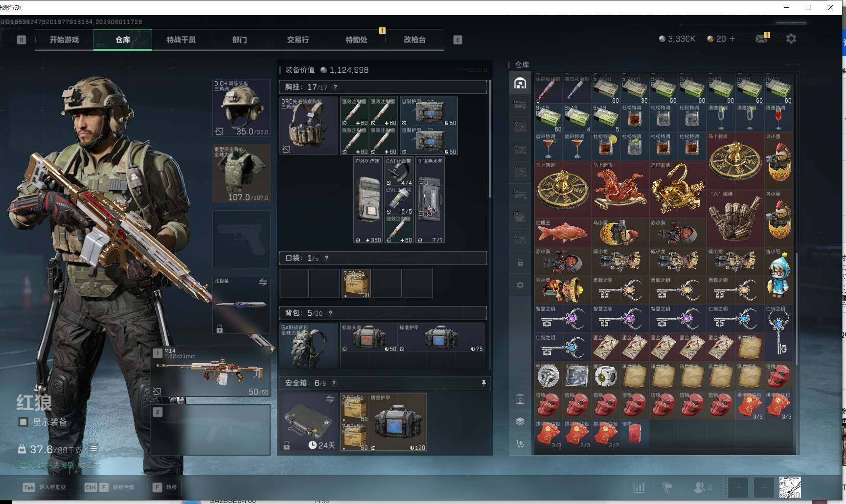This screenshot has width=846, height=504.
Task: Click the world chat message line
Action: click(x=59, y=464)
